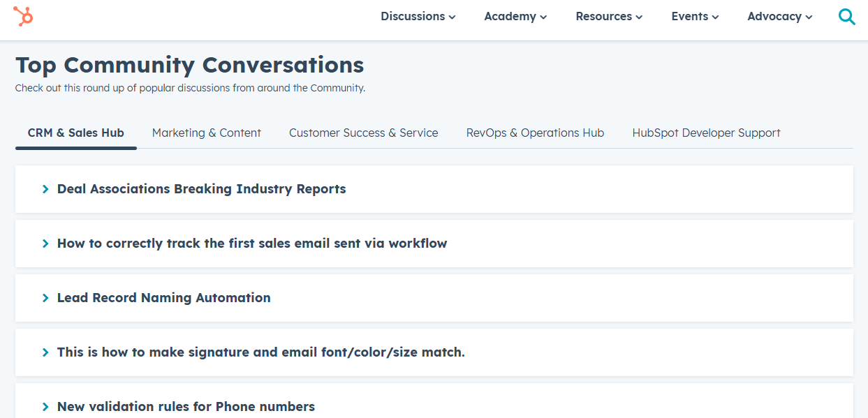Open the search magnifier icon
This screenshot has width=868, height=418.
(846, 17)
